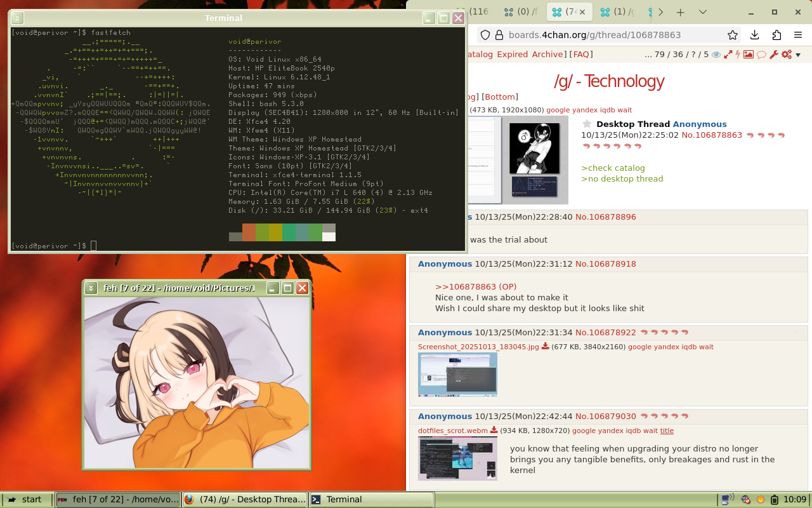Open site security padlock info
This screenshot has width=812, height=508.
tap(499, 36)
